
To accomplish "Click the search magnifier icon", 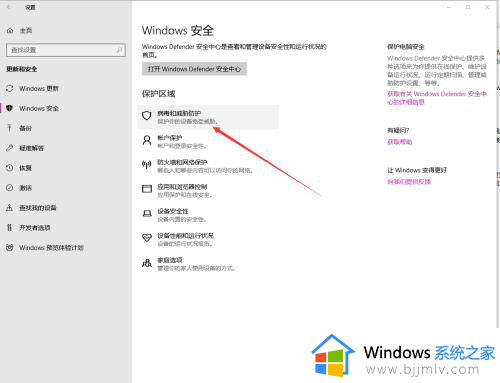I will (x=119, y=50).
